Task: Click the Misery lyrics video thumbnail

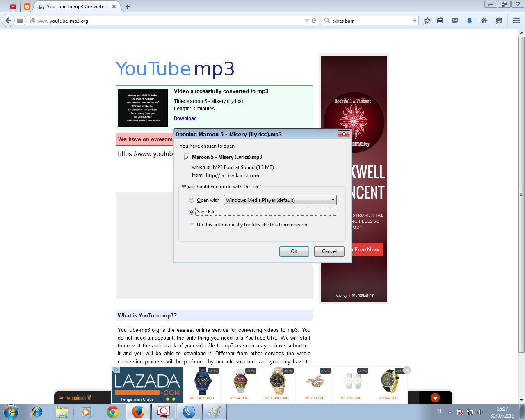Action: point(143,107)
